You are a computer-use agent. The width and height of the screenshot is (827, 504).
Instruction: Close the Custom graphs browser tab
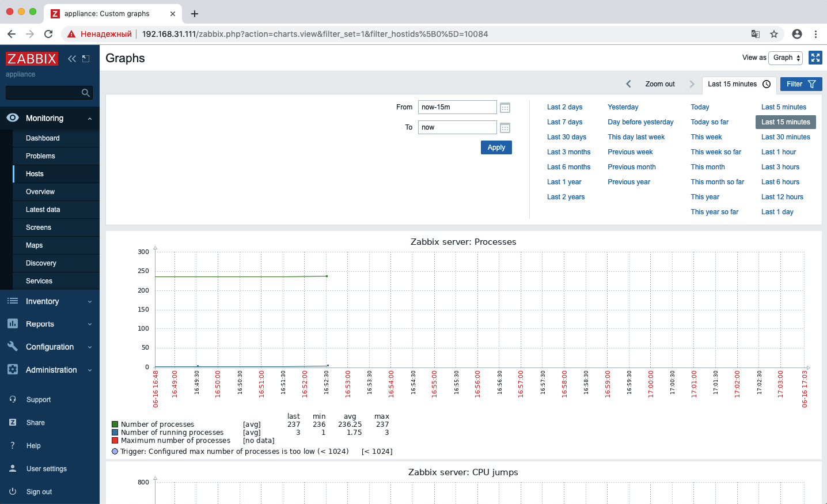tap(173, 14)
